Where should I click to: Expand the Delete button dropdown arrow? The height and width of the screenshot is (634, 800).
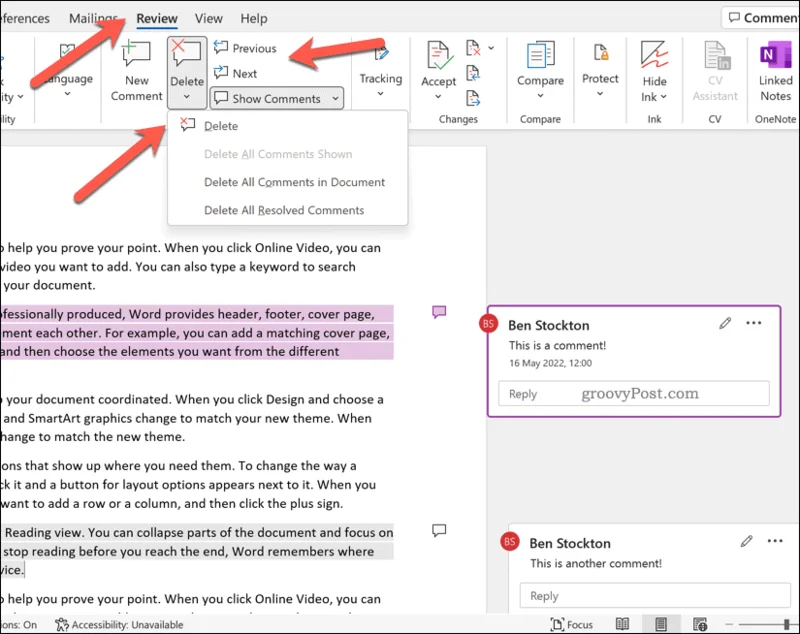(x=187, y=96)
